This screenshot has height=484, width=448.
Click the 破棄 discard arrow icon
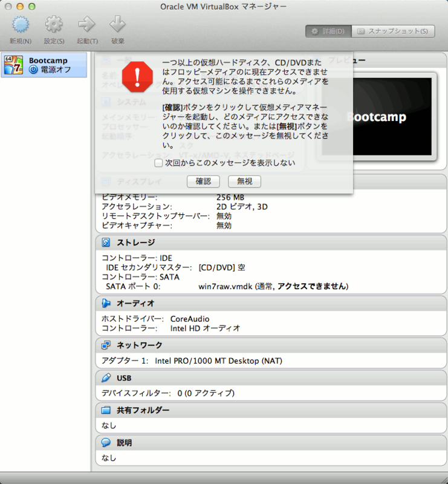pos(117,24)
